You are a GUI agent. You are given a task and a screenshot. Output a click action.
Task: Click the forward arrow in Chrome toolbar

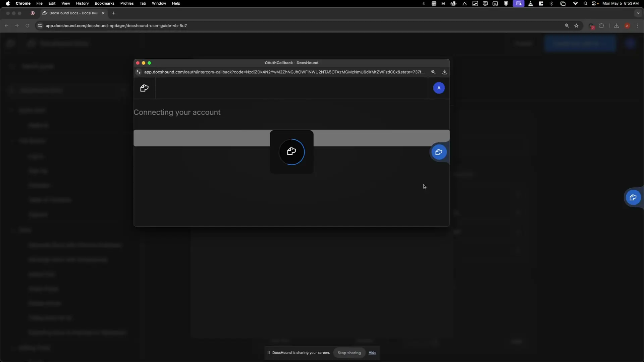[x=17, y=25]
